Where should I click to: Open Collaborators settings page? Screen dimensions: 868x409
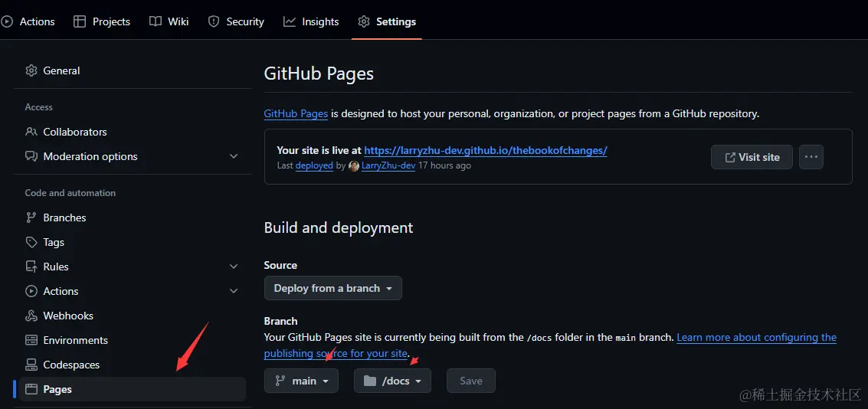click(x=133, y=132)
